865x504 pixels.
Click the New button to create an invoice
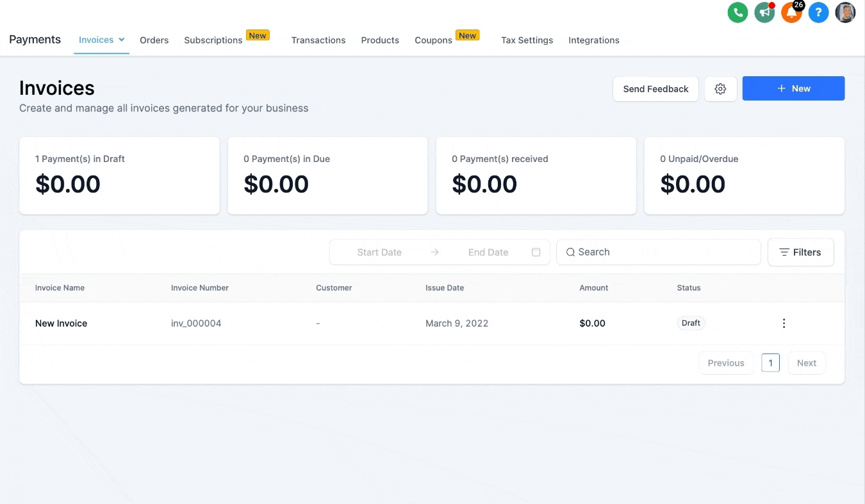coord(793,88)
